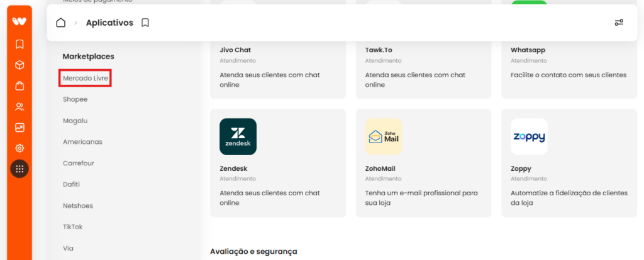
Task: Open the reports chart icon
Action: [19, 127]
